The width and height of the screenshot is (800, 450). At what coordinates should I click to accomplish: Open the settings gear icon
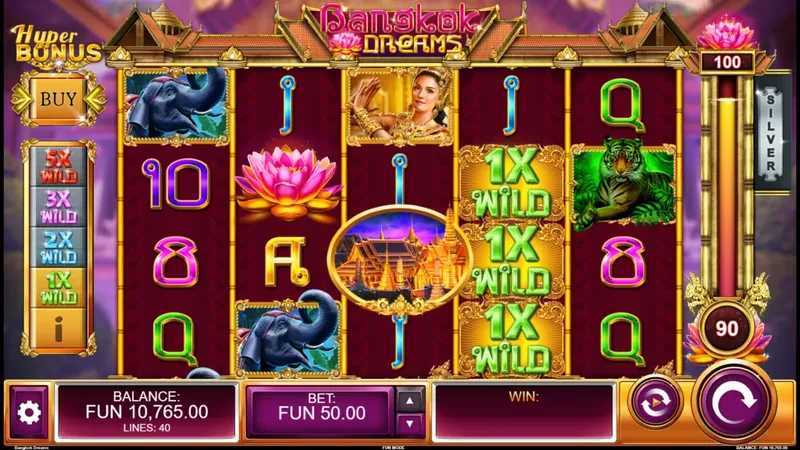coord(29,411)
